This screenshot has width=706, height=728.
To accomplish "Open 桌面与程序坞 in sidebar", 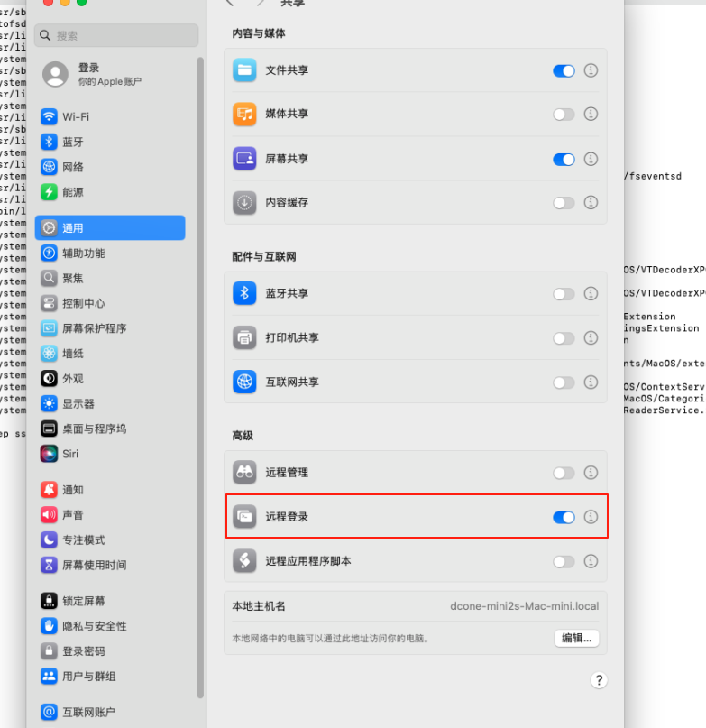I will [110, 429].
